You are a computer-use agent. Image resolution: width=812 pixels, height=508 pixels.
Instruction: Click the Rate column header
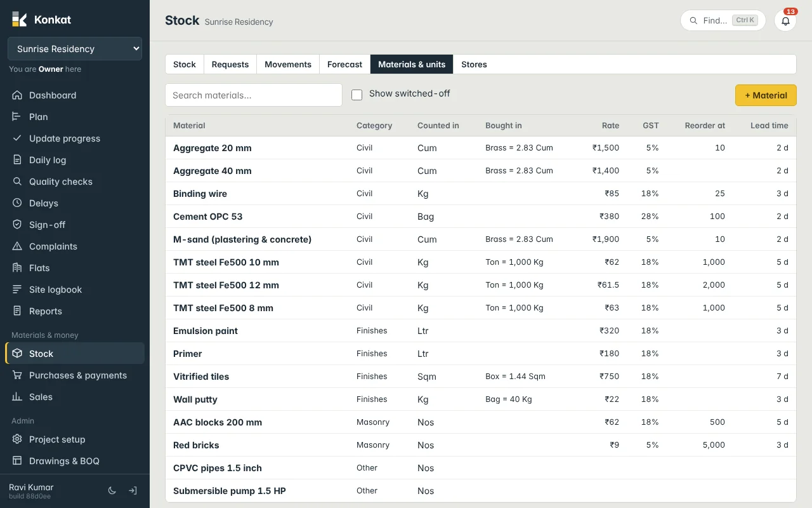611,126
